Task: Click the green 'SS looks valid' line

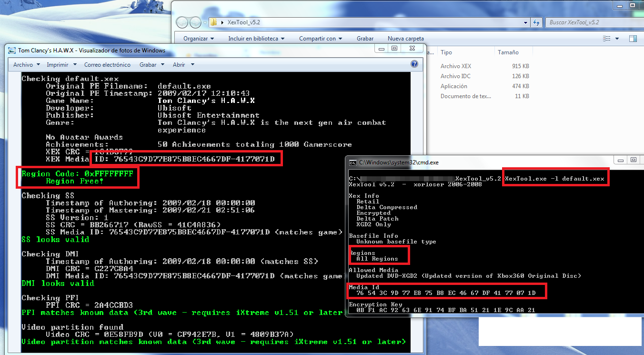Action: pos(55,240)
